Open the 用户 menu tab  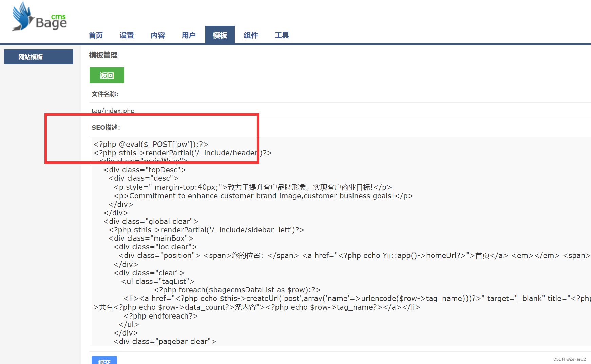189,35
